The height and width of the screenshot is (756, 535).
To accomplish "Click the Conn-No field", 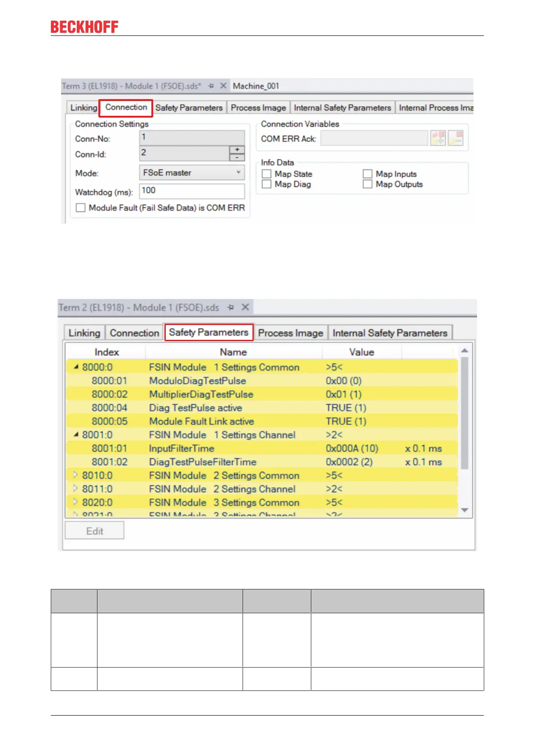I will pos(192,138).
